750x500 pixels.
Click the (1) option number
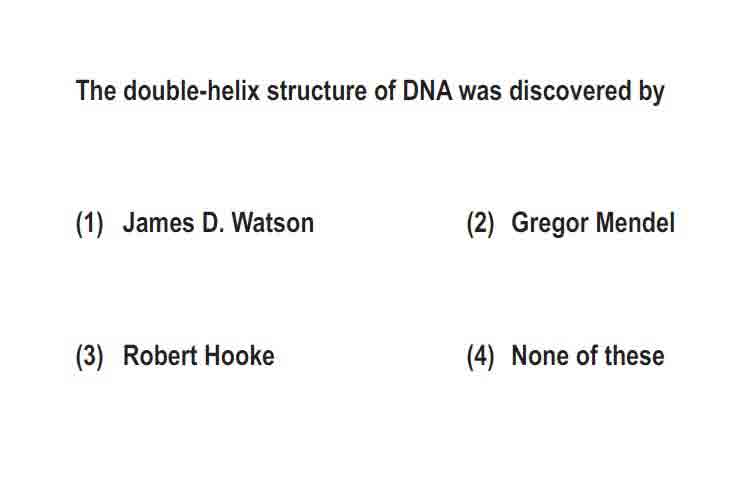click(89, 223)
